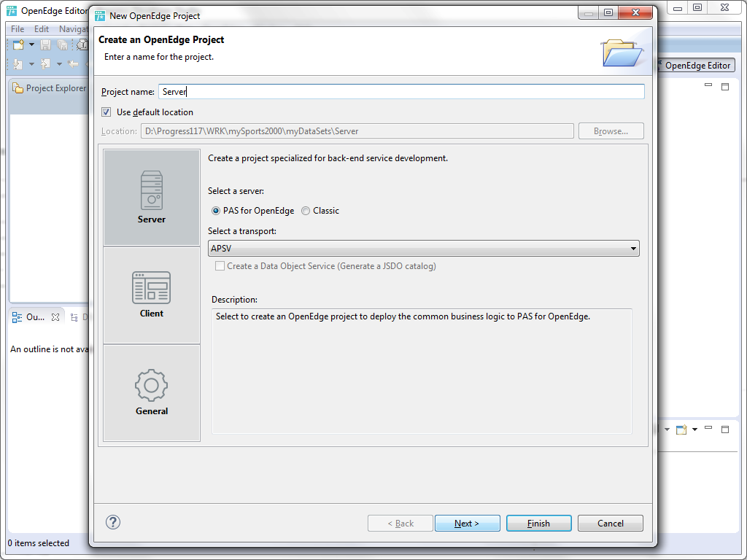Open Next Annotation dropdown arrow

[31, 64]
